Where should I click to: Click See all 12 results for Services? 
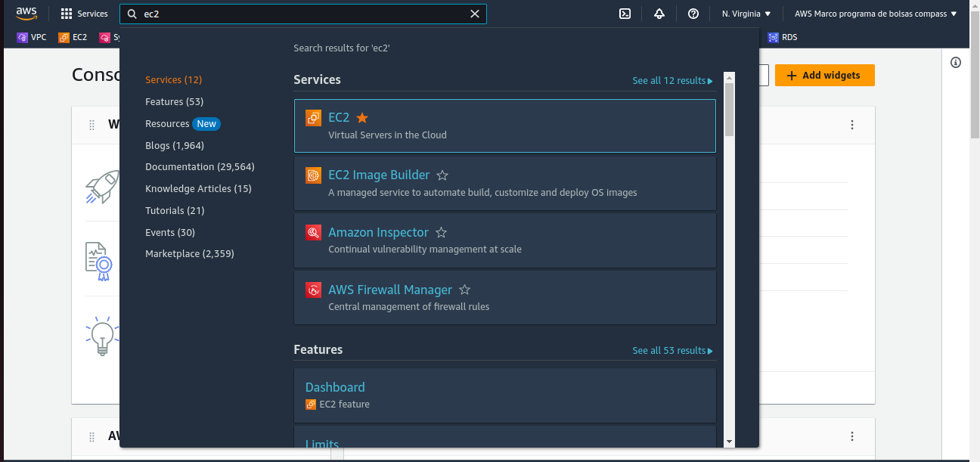click(x=672, y=80)
